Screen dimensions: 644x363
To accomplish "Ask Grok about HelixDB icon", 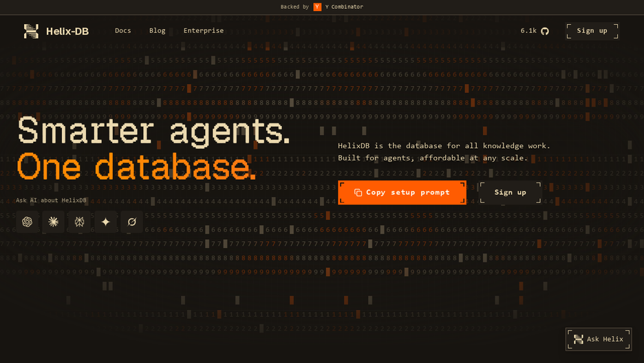I will click(x=132, y=222).
